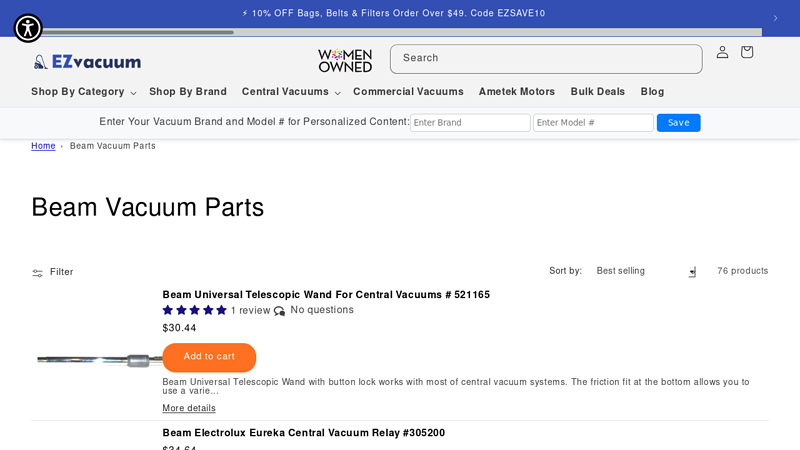Click the Home breadcrumb link
800x450 pixels.
[43, 146]
